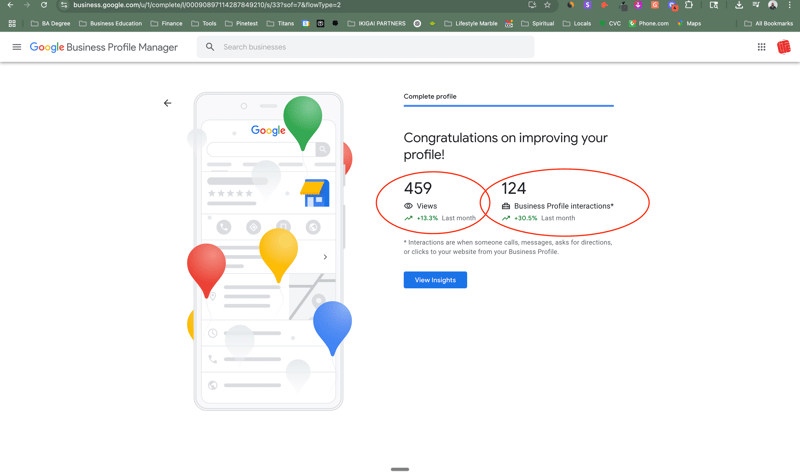Click the +13.3% views change
800x475 pixels.
[427, 218]
